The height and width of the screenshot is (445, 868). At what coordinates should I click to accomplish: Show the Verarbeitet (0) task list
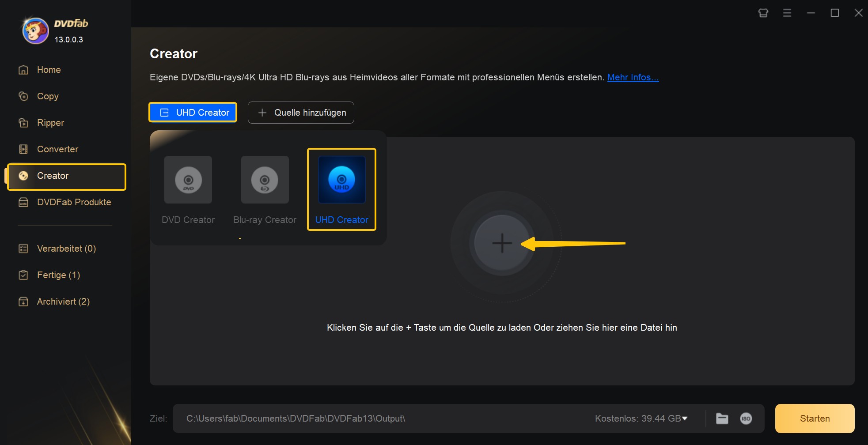click(x=66, y=249)
